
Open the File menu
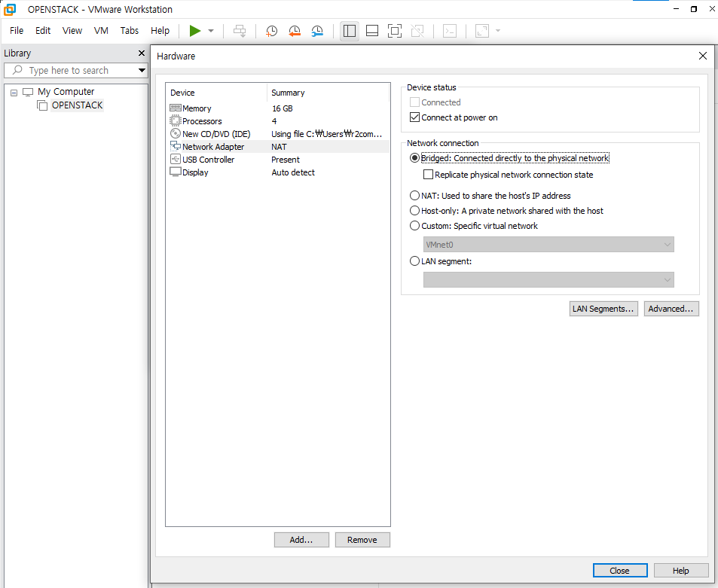(x=17, y=31)
